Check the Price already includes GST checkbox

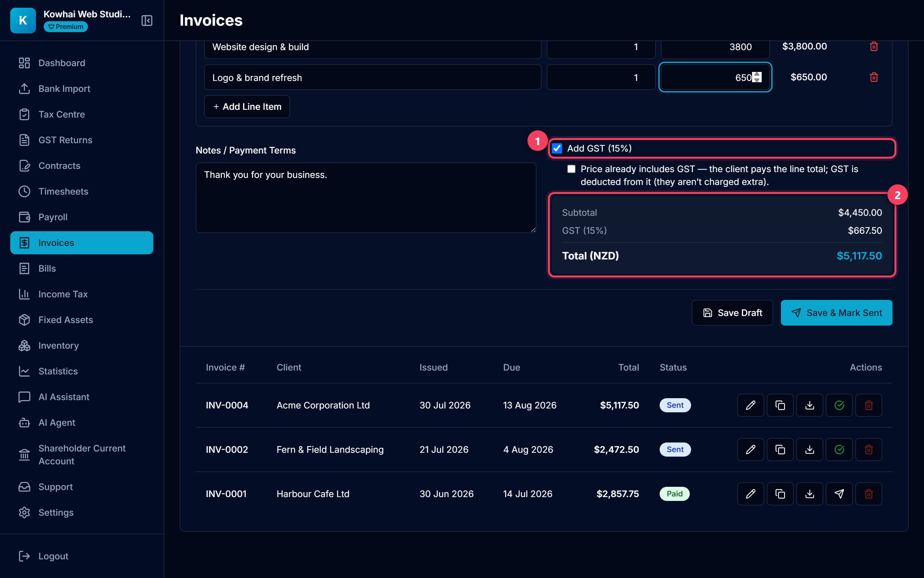pyautogui.click(x=571, y=169)
